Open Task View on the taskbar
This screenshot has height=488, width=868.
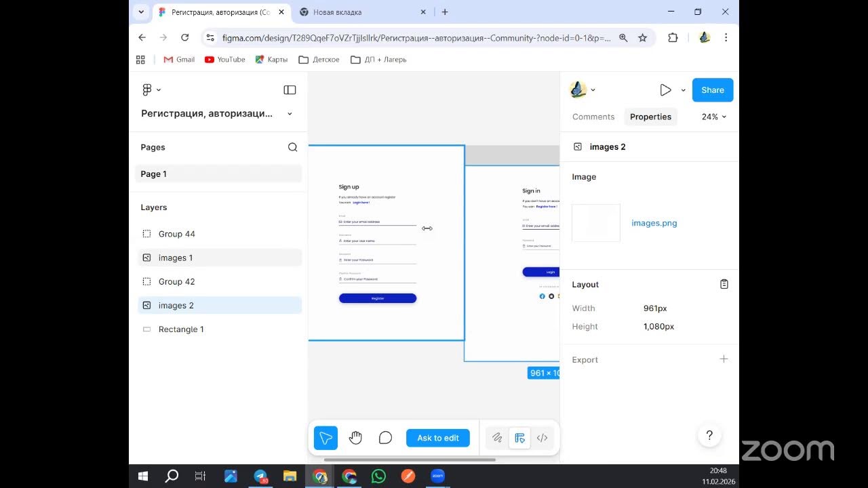point(200,476)
